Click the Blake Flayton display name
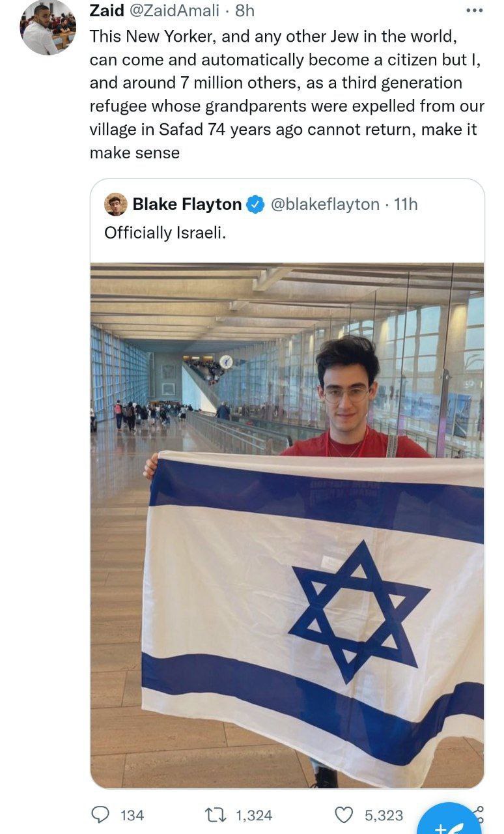Image resolution: width=504 pixels, height=834 pixels. (x=187, y=204)
